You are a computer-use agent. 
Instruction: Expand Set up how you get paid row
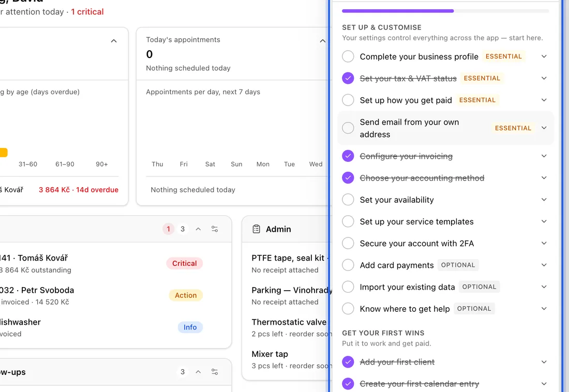click(x=544, y=100)
